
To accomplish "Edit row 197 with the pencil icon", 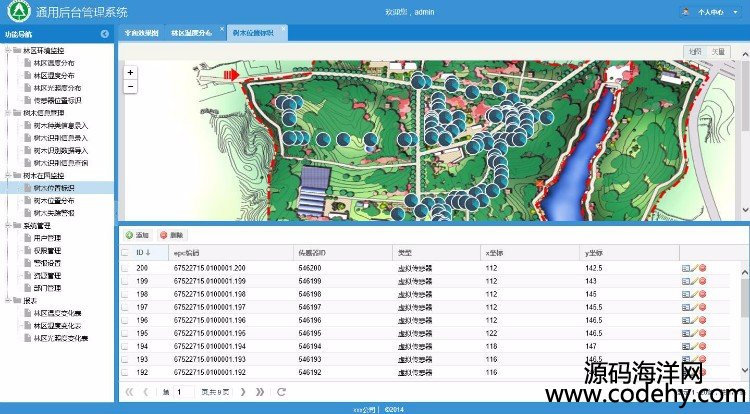I will 694,307.
